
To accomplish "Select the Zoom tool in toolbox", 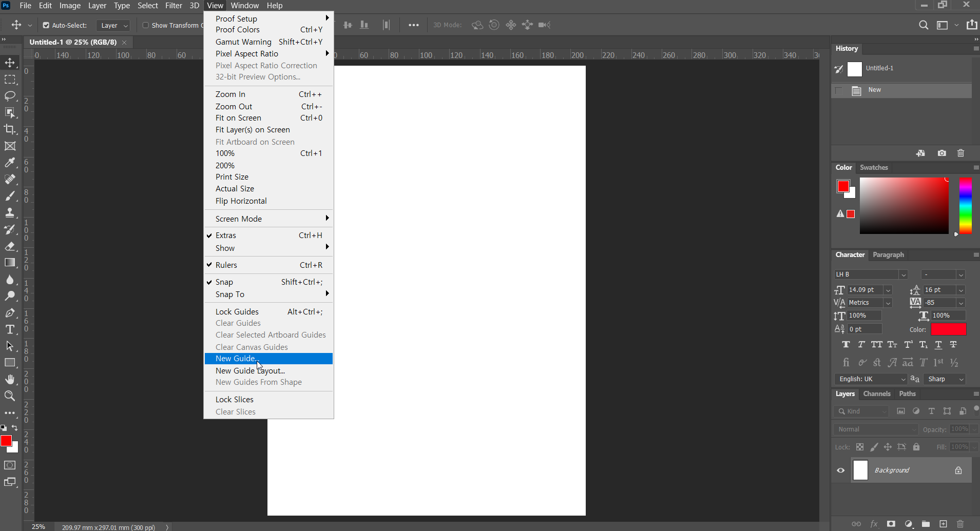I will (10, 396).
